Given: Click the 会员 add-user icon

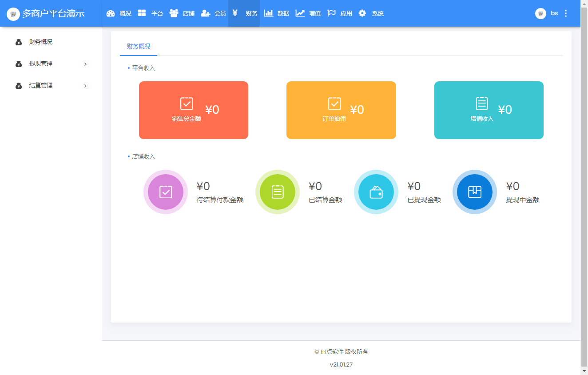Looking at the screenshot, I should point(205,13).
